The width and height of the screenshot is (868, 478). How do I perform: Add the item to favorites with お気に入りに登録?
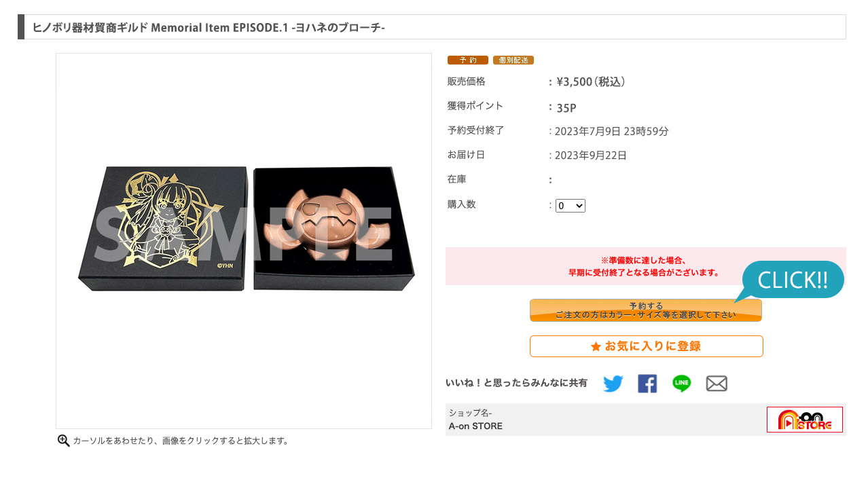647,346
